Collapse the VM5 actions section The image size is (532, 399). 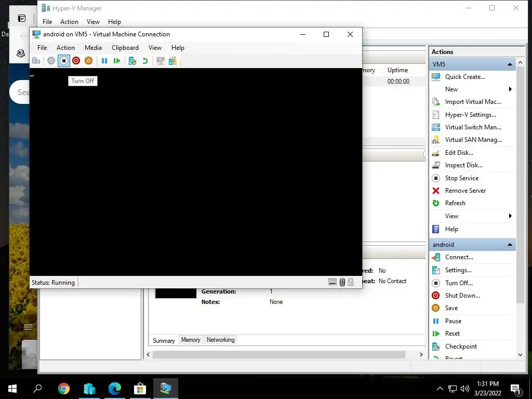pos(510,64)
